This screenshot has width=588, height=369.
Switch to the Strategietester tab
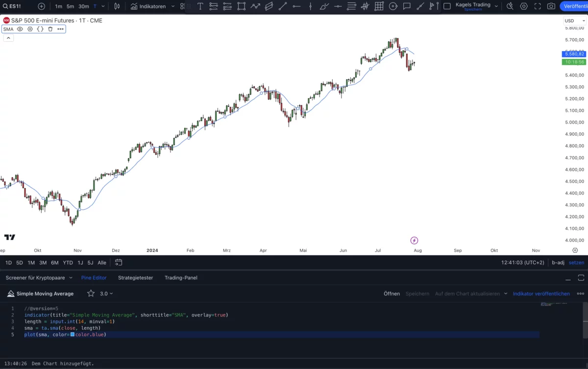coord(135,277)
